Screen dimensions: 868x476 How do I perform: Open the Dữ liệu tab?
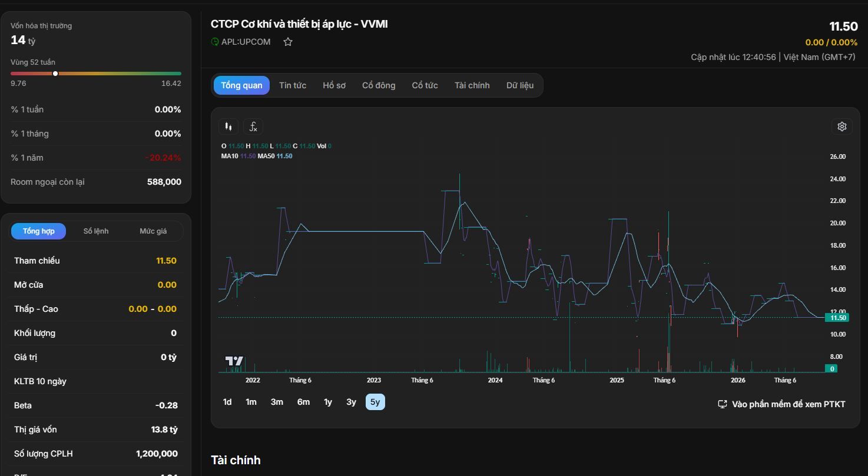point(520,85)
